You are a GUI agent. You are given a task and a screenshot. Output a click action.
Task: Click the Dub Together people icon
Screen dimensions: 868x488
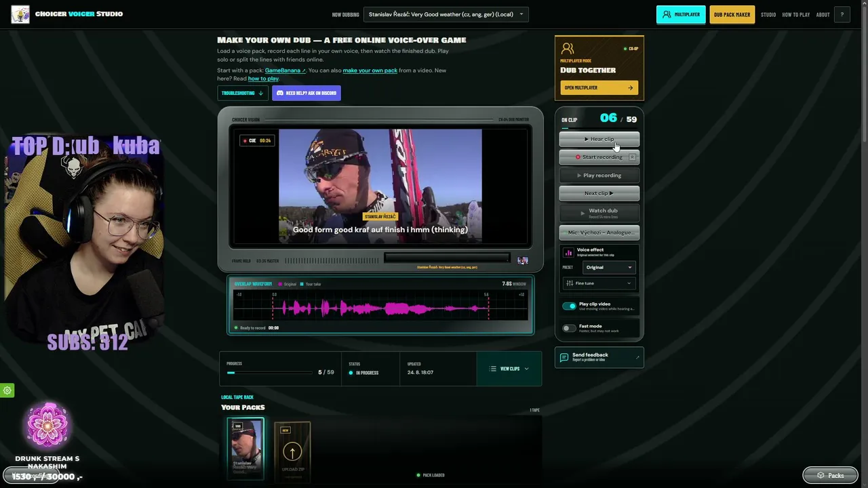568,49
